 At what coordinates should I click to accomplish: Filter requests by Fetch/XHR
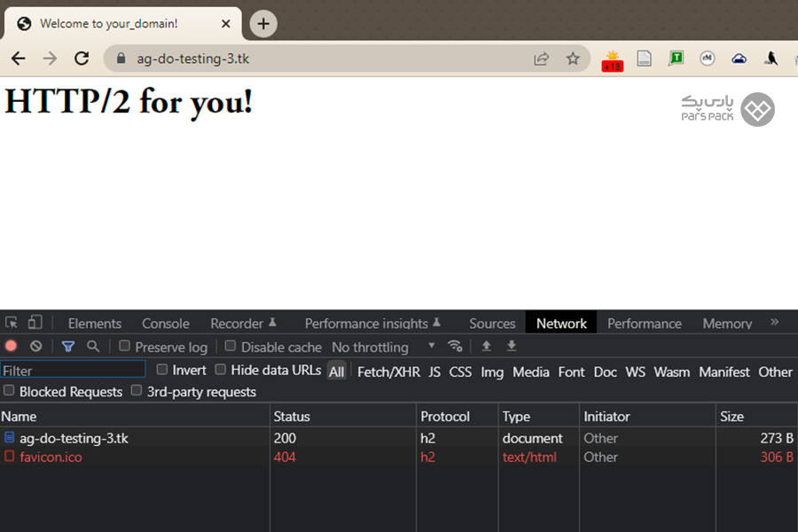(x=388, y=372)
